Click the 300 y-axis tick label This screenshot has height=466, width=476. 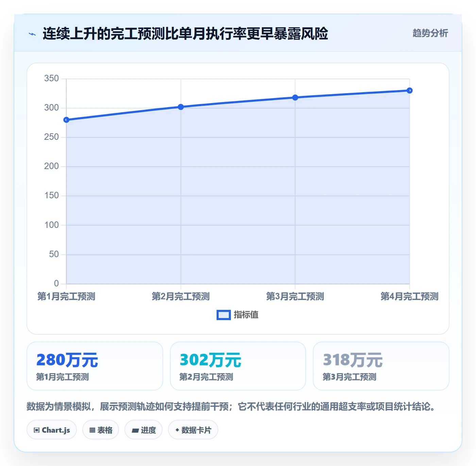point(51,108)
